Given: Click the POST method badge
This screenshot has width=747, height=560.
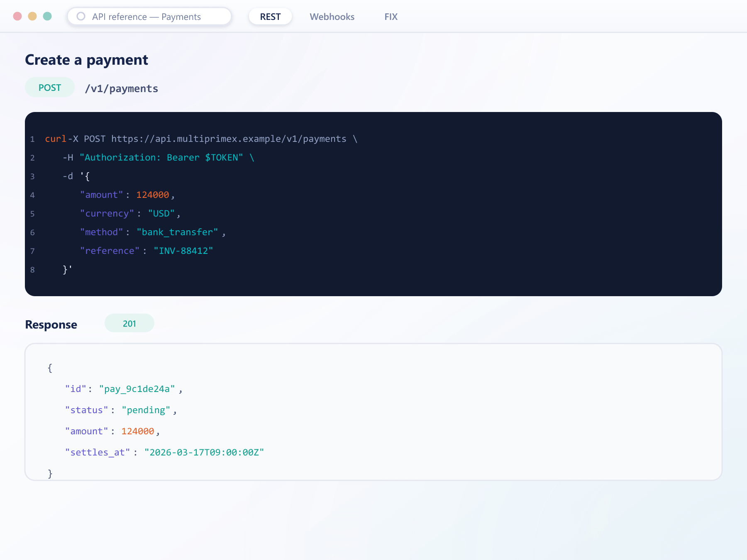Looking at the screenshot, I should click(x=50, y=88).
